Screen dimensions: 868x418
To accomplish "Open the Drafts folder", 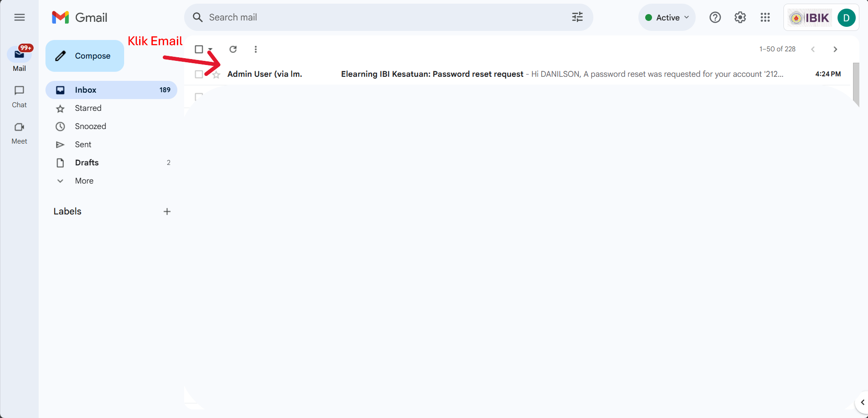I will [87, 163].
